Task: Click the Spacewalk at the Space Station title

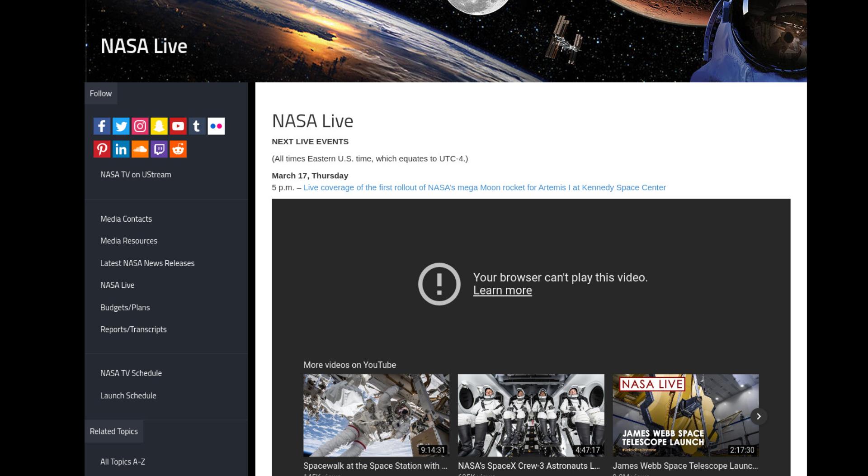Action: 375,466
